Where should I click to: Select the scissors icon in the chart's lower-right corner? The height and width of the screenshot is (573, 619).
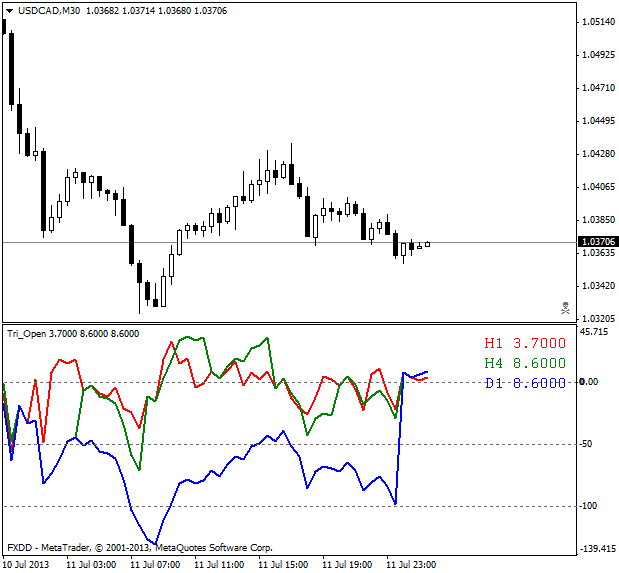click(566, 308)
